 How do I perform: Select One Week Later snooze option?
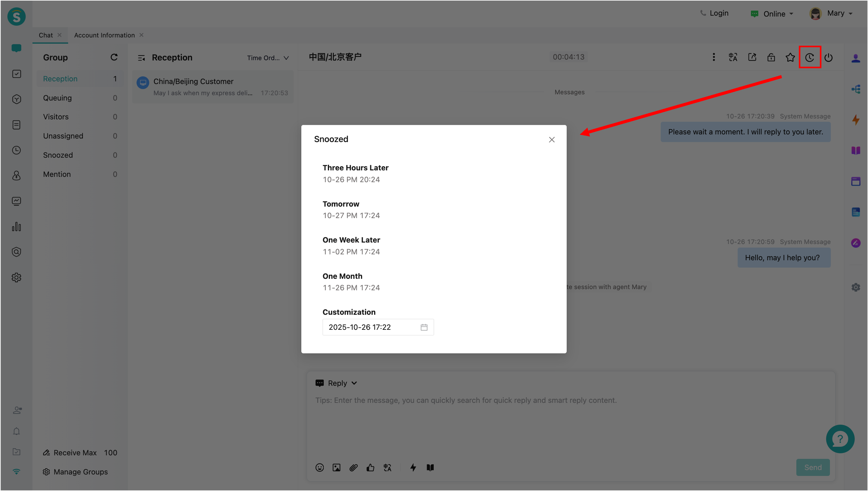click(351, 245)
